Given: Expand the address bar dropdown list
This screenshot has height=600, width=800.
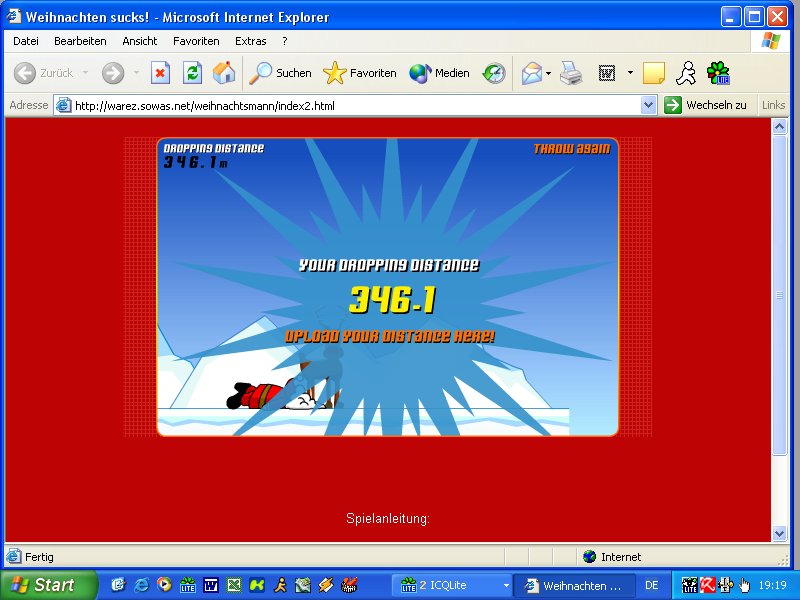Looking at the screenshot, I should (x=648, y=106).
